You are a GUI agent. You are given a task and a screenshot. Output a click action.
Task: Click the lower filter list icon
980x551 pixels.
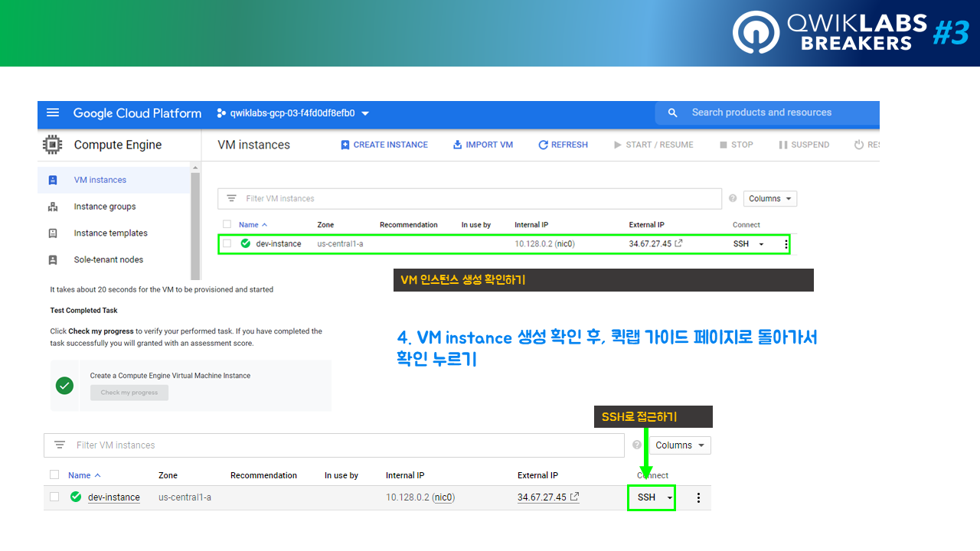point(60,445)
